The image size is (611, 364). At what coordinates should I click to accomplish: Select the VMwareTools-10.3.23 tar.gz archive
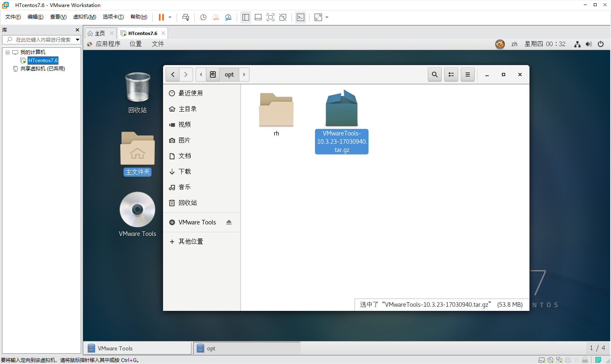[342, 122]
